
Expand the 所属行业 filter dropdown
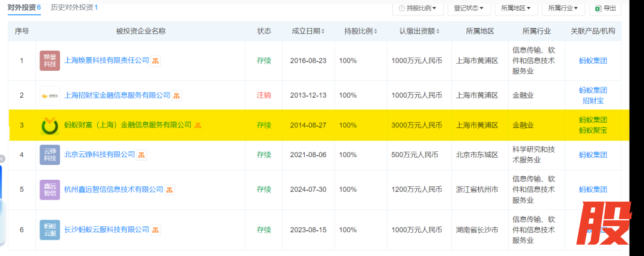pyautogui.click(x=563, y=8)
